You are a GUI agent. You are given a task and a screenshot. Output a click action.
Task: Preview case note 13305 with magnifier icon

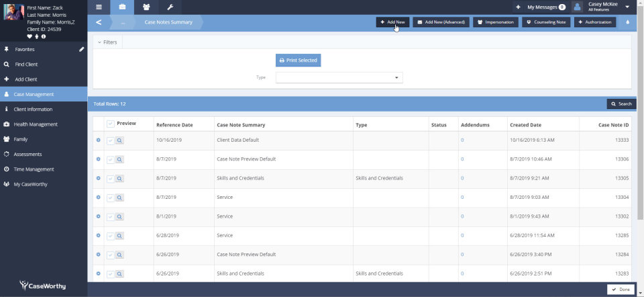tap(119, 179)
